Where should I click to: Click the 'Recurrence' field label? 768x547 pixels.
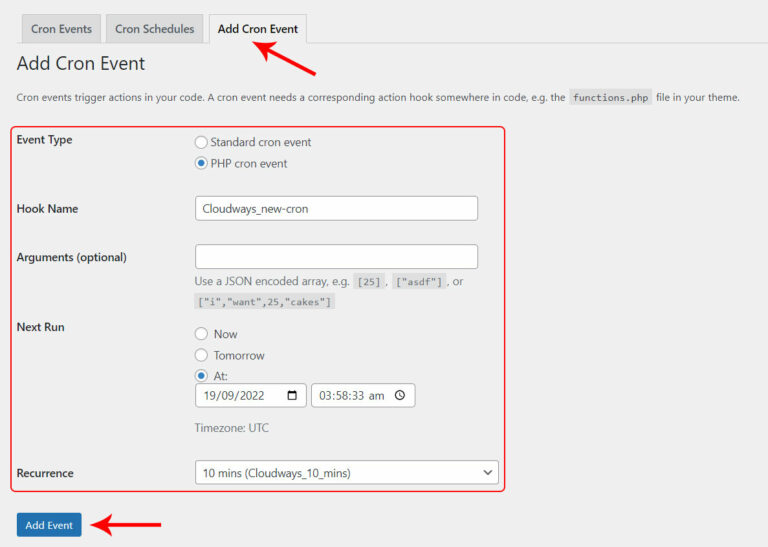(45, 473)
